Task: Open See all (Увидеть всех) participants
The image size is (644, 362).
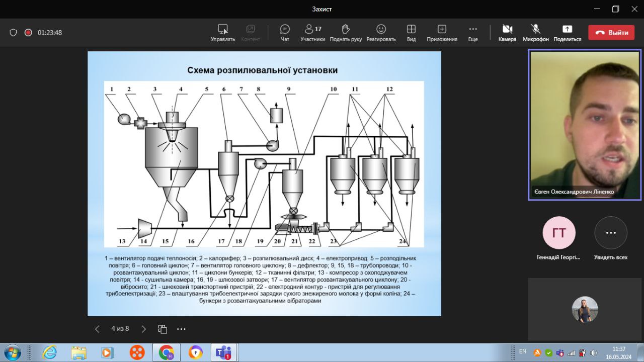Action: coord(611,233)
